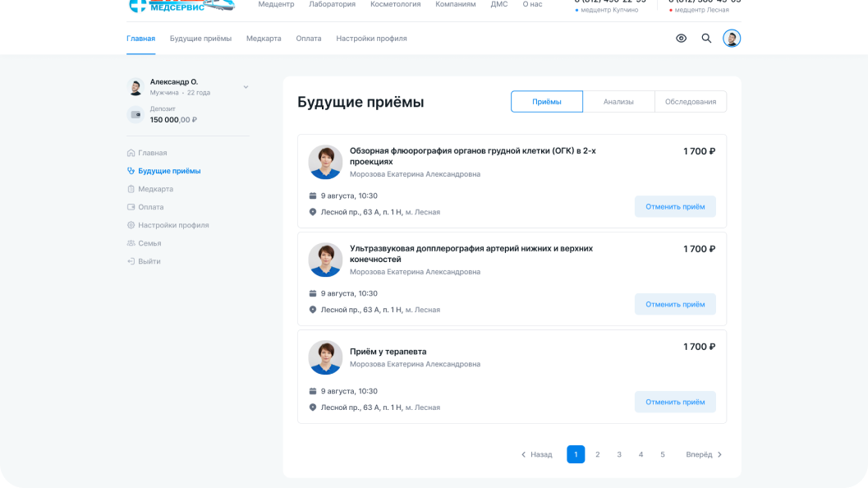Cancel the допплерография appointment
Image resolution: width=868 pixels, height=488 pixels.
(675, 304)
